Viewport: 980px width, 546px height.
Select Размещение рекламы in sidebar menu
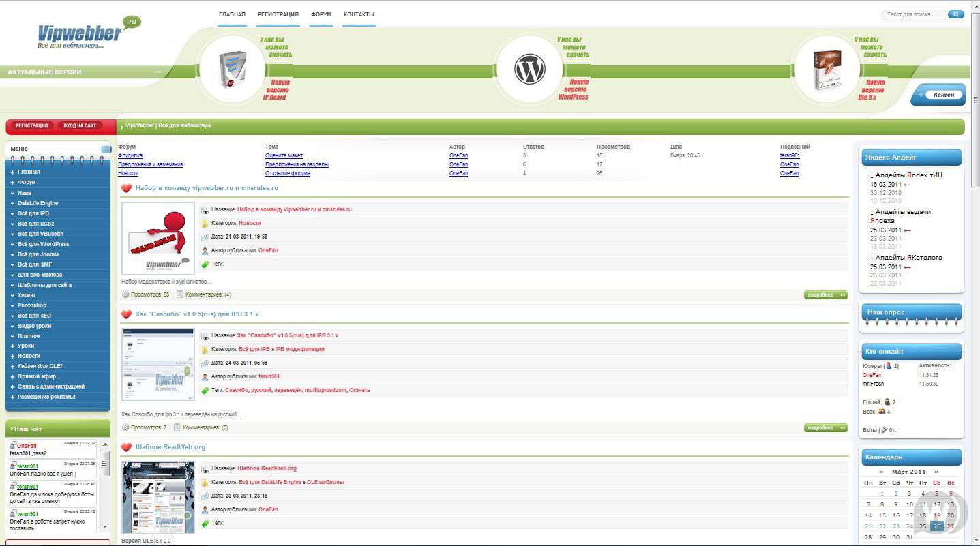pyautogui.click(x=46, y=397)
